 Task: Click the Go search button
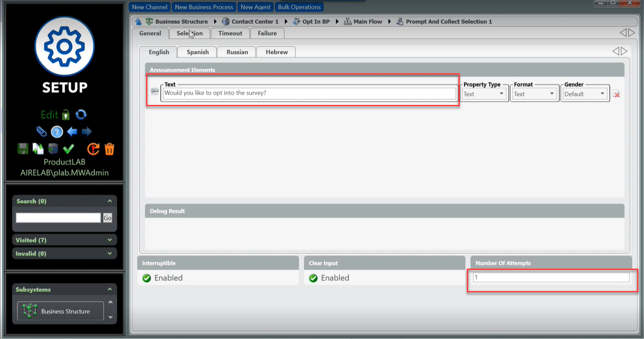(x=108, y=218)
